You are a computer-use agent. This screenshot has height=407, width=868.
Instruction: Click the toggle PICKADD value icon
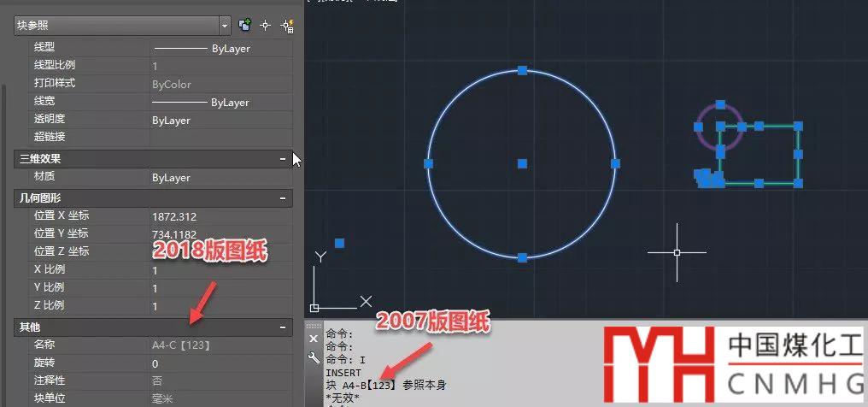(x=244, y=25)
